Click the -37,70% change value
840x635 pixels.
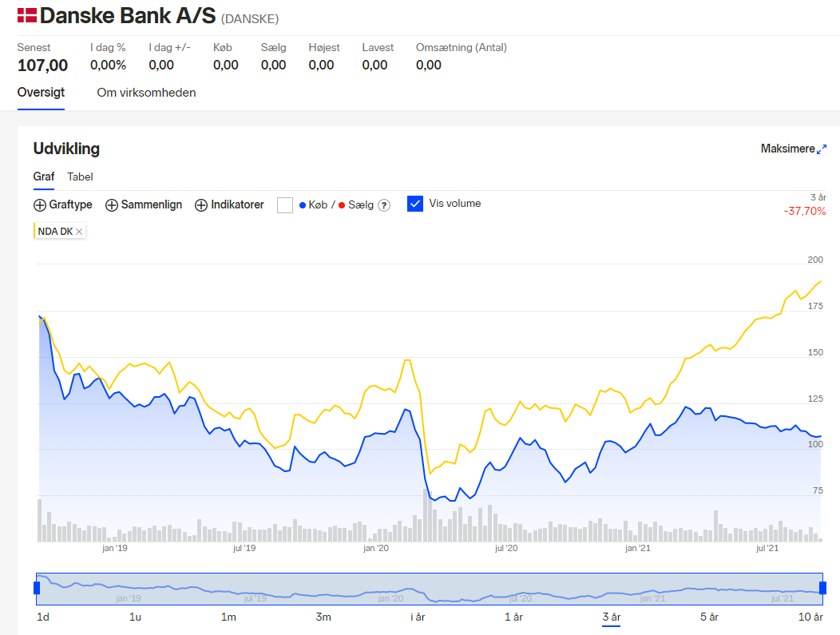pos(805,211)
